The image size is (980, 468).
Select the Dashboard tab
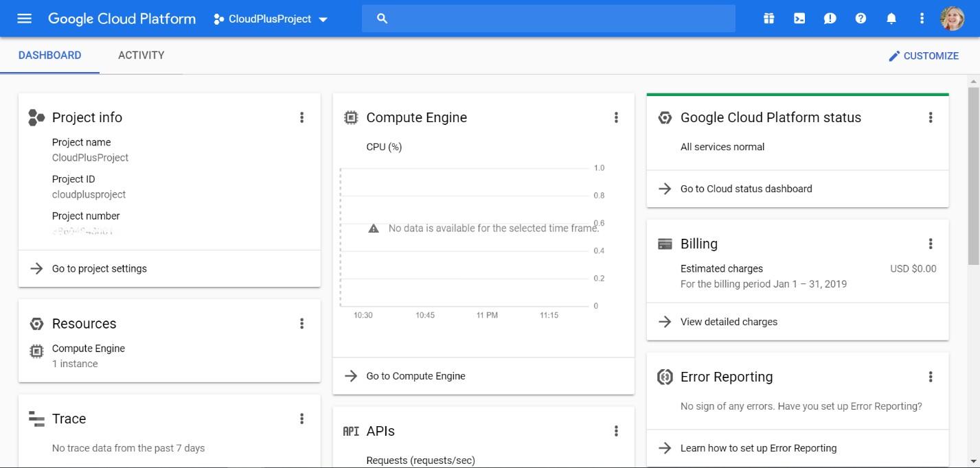(49, 55)
